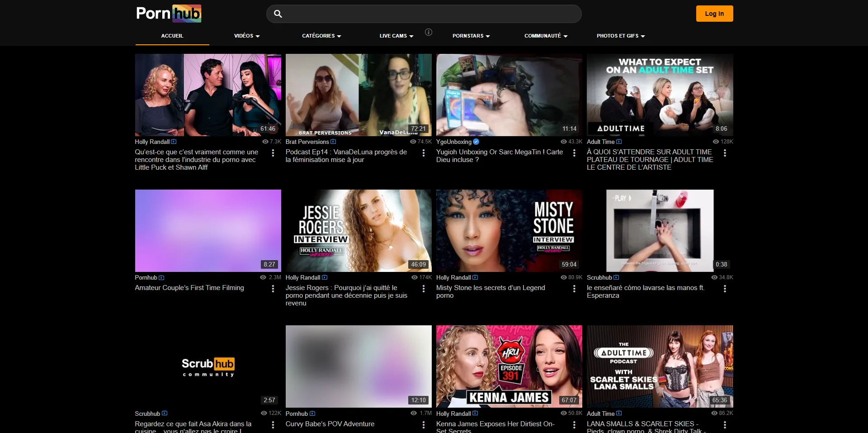
Task: Open title 'Yugioh Unboxing Or Sarc MegaTin'
Action: [500, 156]
